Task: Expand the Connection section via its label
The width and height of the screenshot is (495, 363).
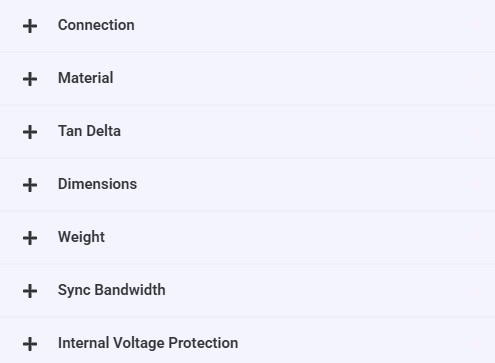Action: [96, 25]
